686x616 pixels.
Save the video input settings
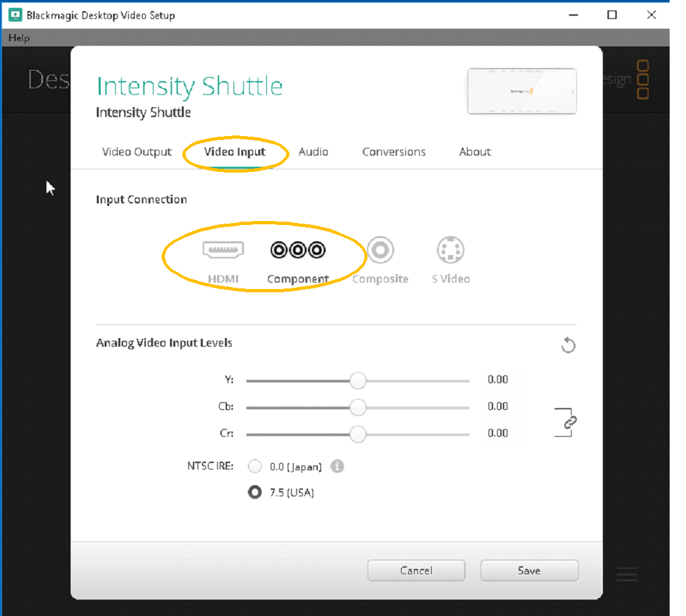(529, 570)
